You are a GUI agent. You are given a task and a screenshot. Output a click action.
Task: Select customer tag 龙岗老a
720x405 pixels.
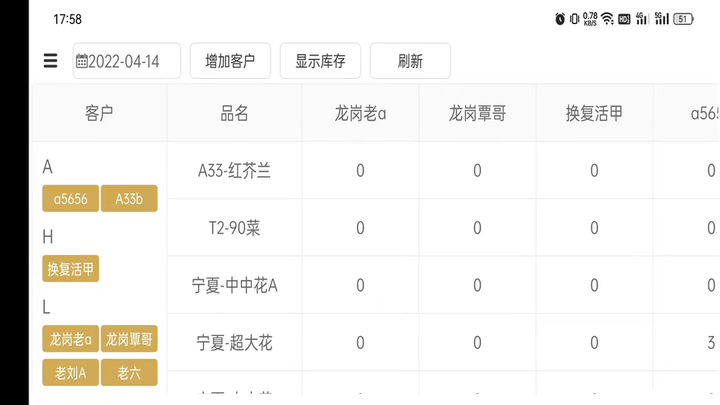(70, 339)
